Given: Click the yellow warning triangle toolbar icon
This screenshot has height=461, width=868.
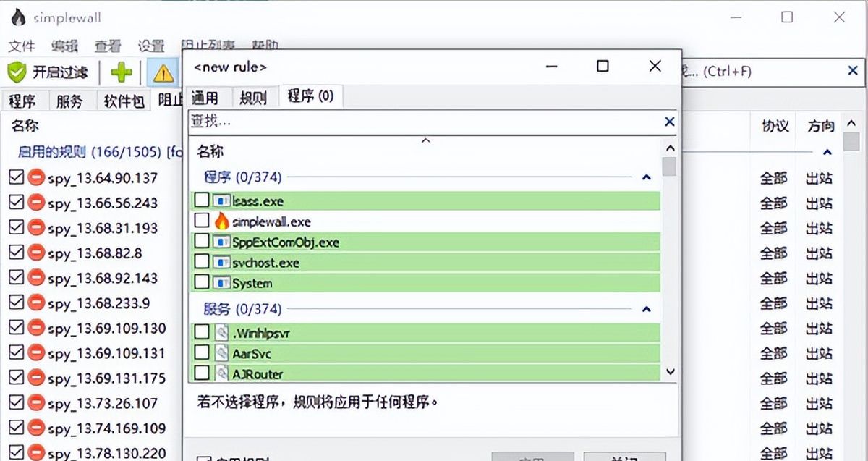Looking at the screenshot, I should tap(164, 72).
